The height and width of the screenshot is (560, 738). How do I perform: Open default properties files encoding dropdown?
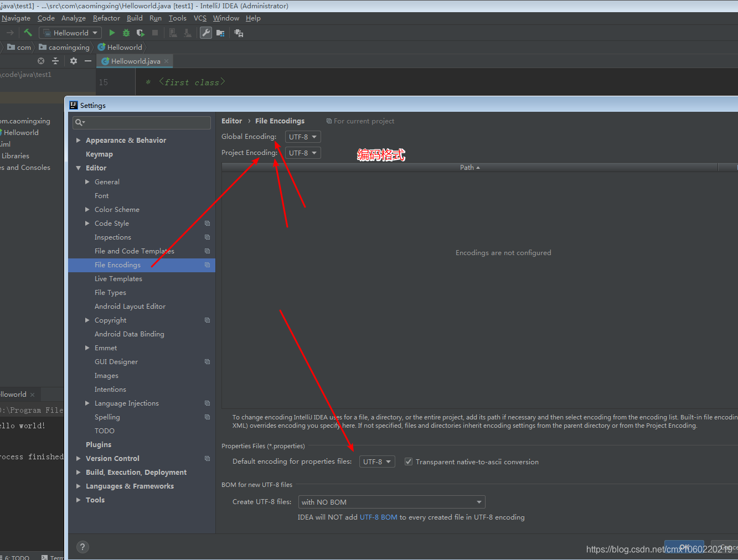pos(377,462)
